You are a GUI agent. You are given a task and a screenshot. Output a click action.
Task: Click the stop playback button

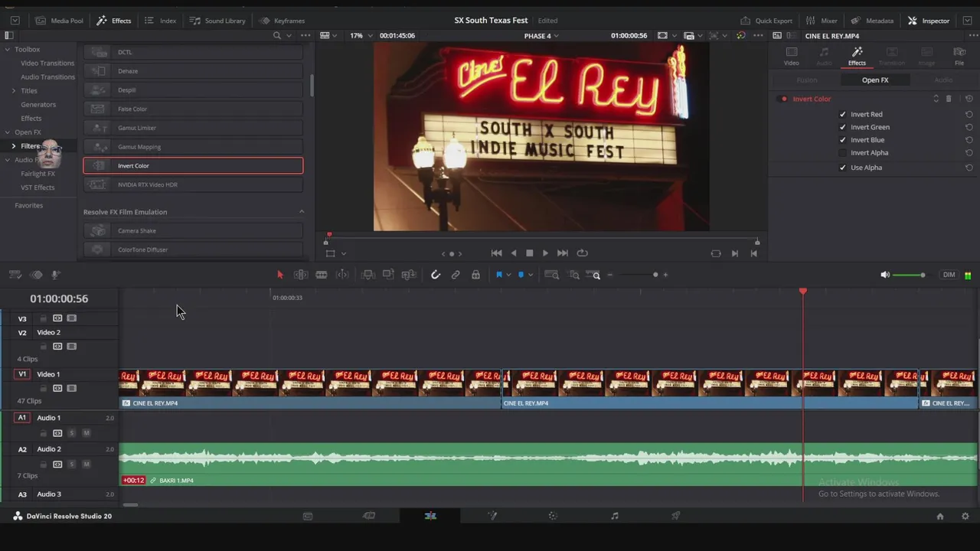click(x=529, y=253)
